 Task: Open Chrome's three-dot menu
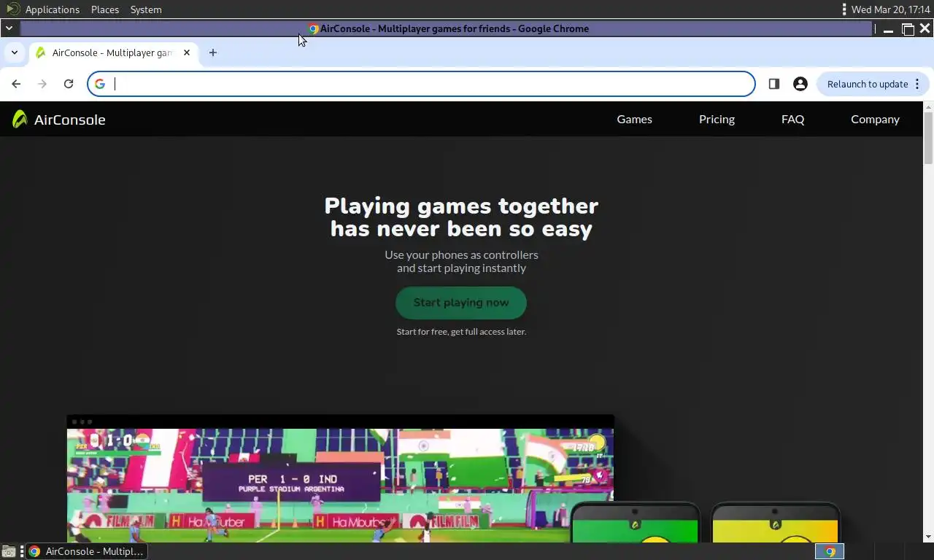pos(917,84)
